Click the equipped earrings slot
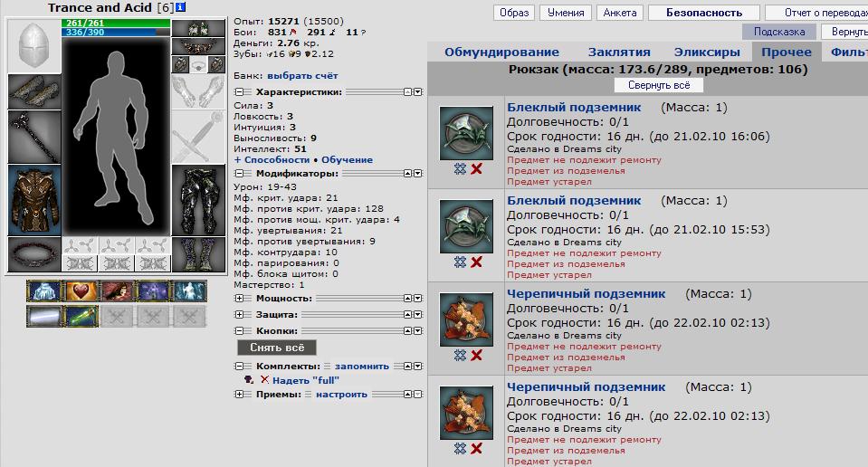The width and height of the screenshot is (868, 467). pyautogui.click(x=199, y=28)
